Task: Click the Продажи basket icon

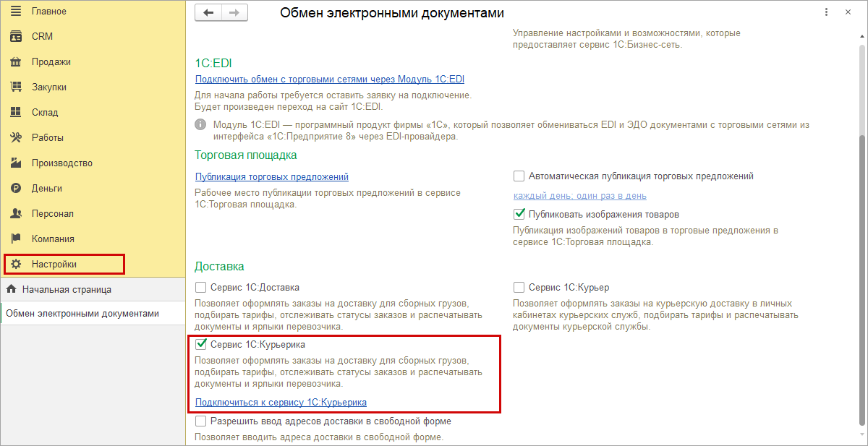Action: (16, 61)
